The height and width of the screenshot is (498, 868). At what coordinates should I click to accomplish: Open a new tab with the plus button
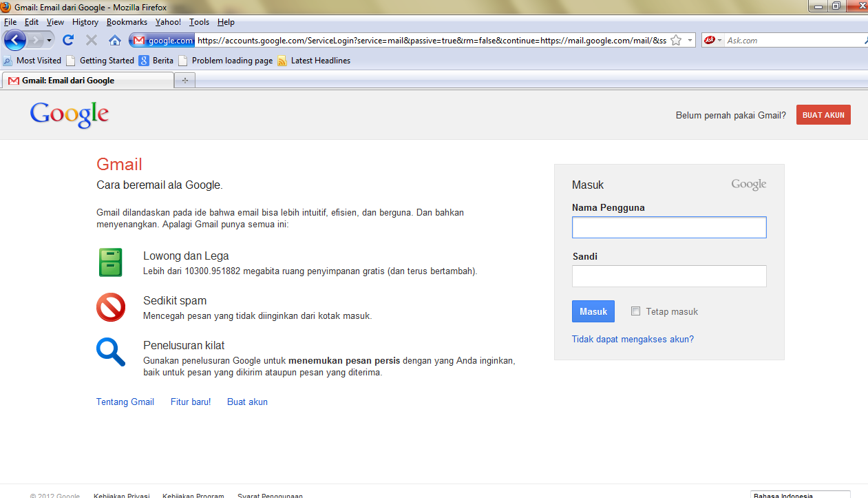[x=184, y=81]
